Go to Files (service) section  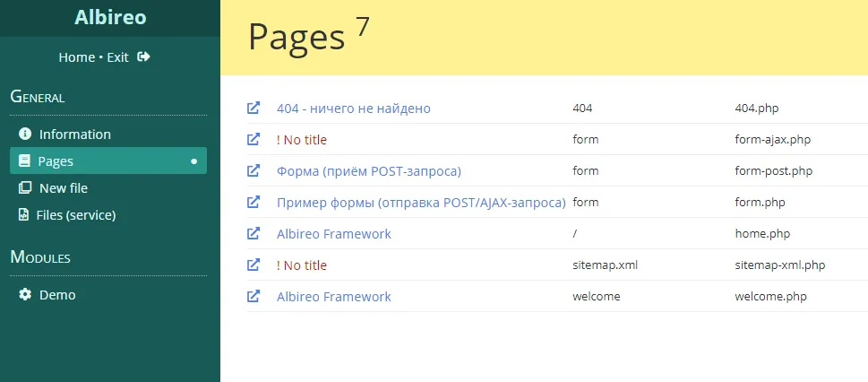pyautogui.click(x=75, y=215)
